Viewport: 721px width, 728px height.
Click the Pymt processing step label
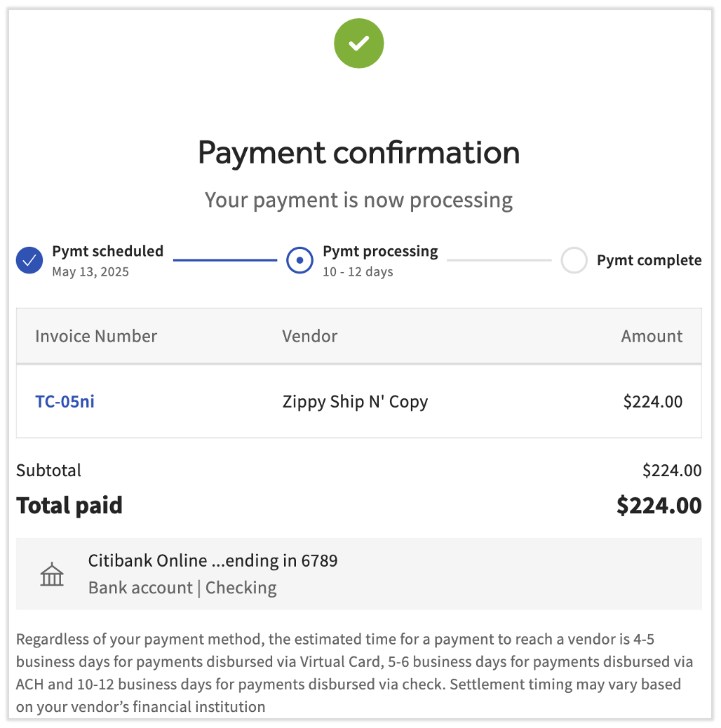tap(380, 251)
